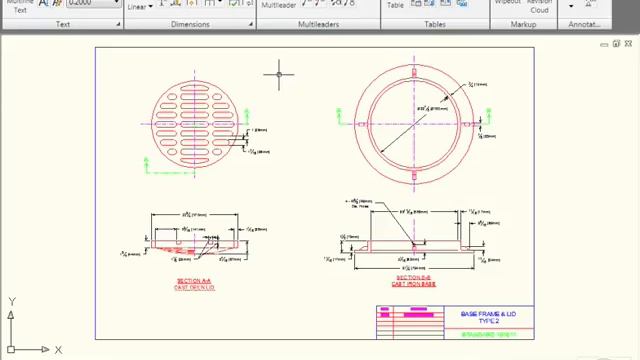Open the black dropdown arrow in the Annotation panel
Image resolution: width=640 pixels, height=360 pixels.
(x=571, y=6)
